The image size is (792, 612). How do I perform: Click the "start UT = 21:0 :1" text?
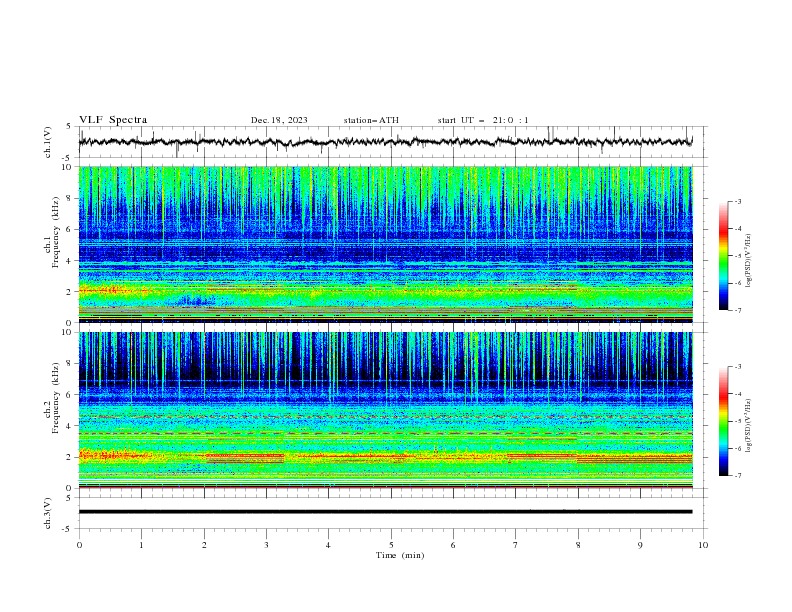(x=483, y=120)
